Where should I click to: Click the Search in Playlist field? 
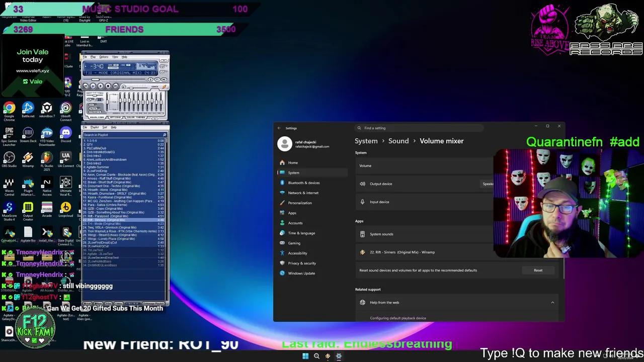[x=125, y=135]
